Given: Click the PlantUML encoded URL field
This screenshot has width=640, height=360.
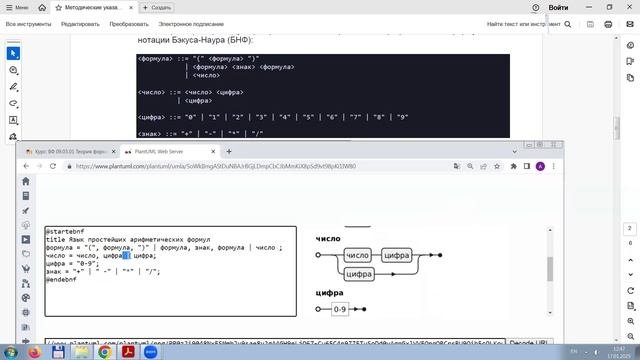Looking at the screenshot, I should pos(275,342).
